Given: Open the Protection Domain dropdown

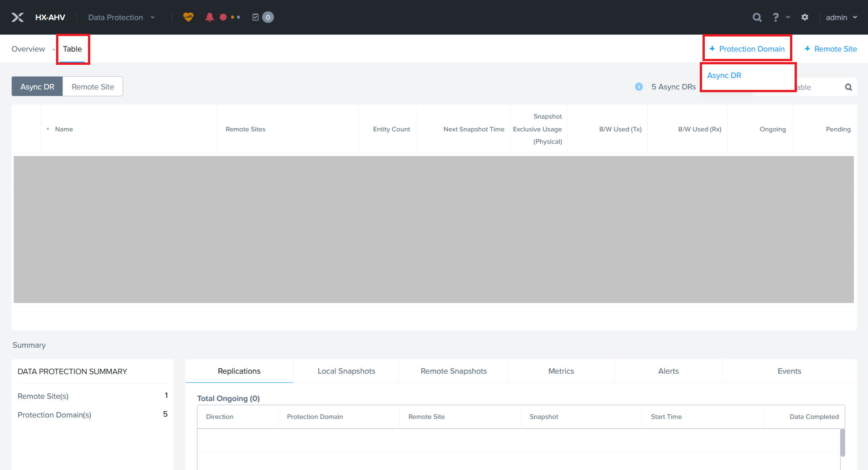Looking at the screenshot, I should pyautogui.click(x=747, y=49).
